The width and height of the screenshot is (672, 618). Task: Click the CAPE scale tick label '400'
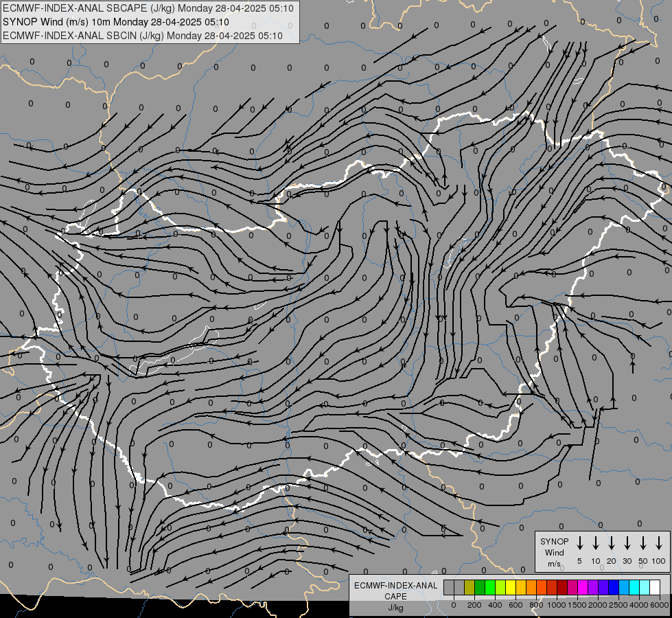495,605
